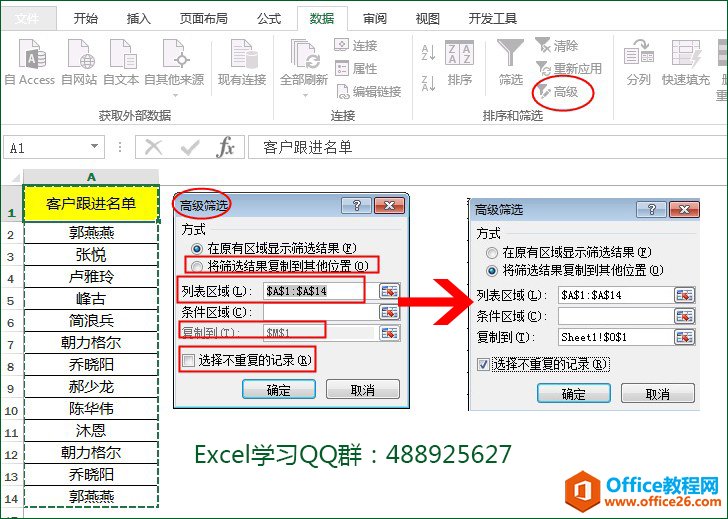Viewport: 728px width, 519px height.
Task: Switch to Insert (插入) tab
Action: click(138, 19)
